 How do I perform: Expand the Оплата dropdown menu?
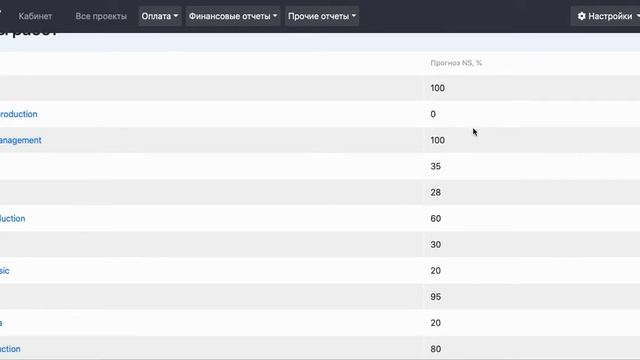click(x=160, y=16)
